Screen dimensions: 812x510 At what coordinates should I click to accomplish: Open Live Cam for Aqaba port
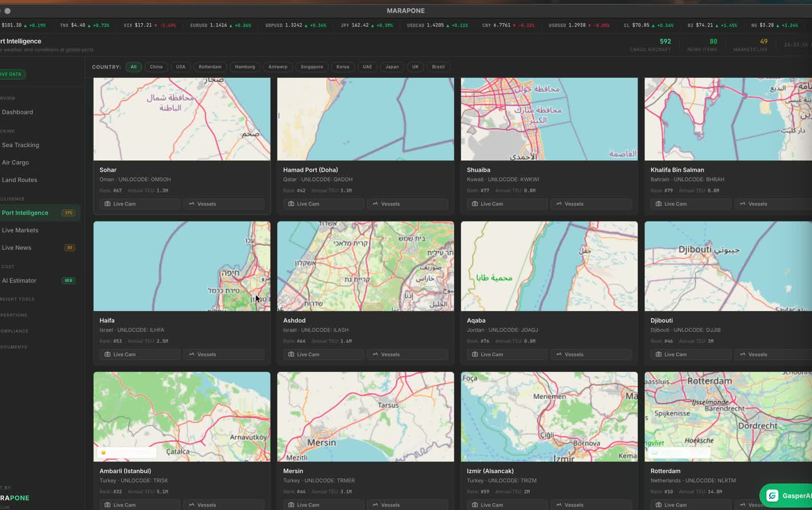[507, 354]
